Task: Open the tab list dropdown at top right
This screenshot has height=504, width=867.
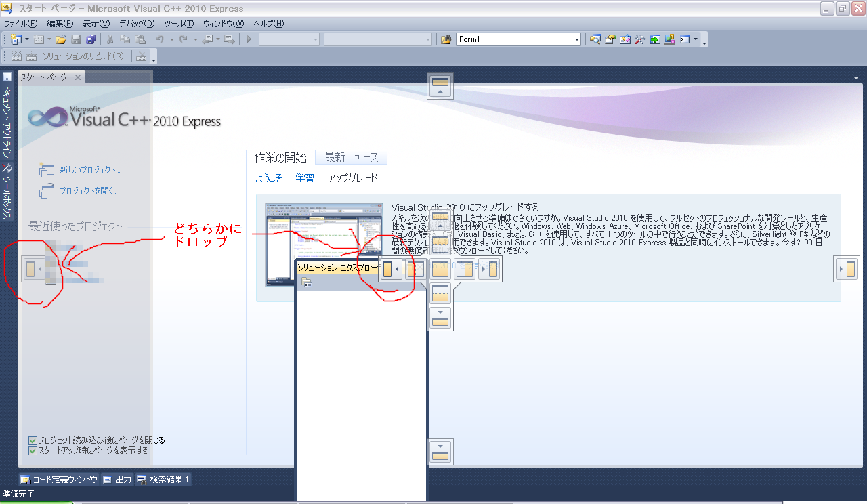Action: (857, 77)
